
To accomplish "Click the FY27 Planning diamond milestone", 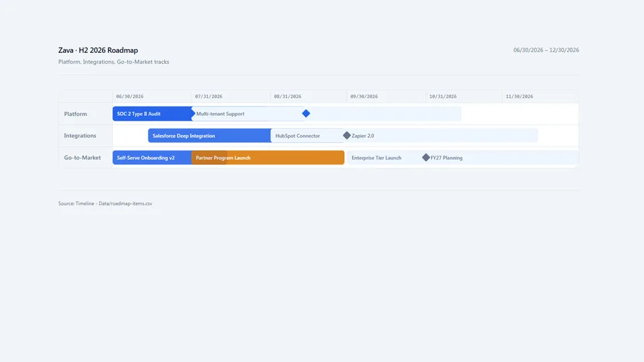I will [426, 157].
